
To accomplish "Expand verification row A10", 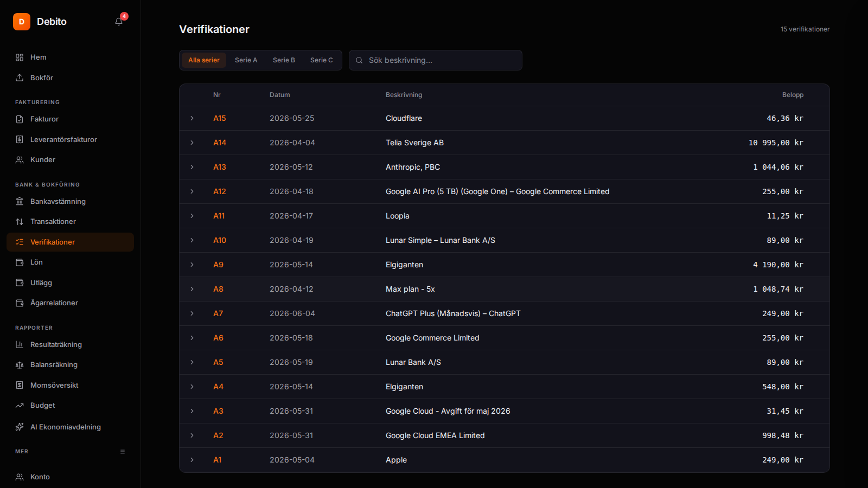I will [192, 240].
